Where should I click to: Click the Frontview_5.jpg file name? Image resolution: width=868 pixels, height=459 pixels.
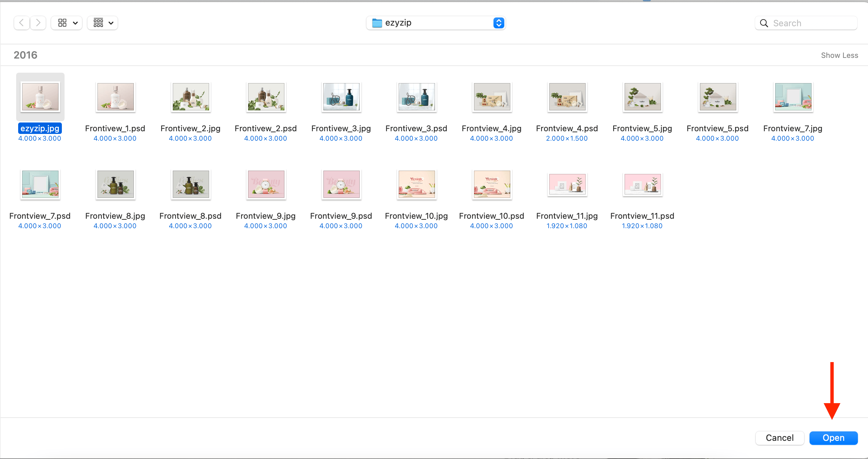coord(642,129)
